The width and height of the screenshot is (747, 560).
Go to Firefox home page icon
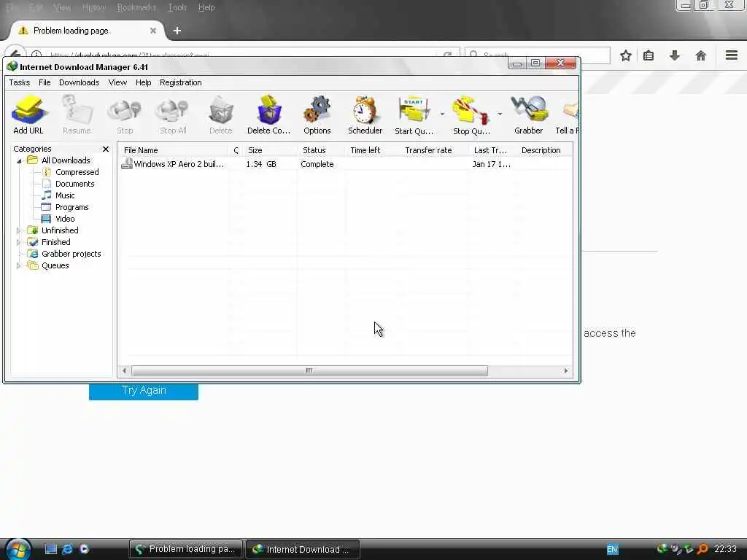tap(701, 55)
